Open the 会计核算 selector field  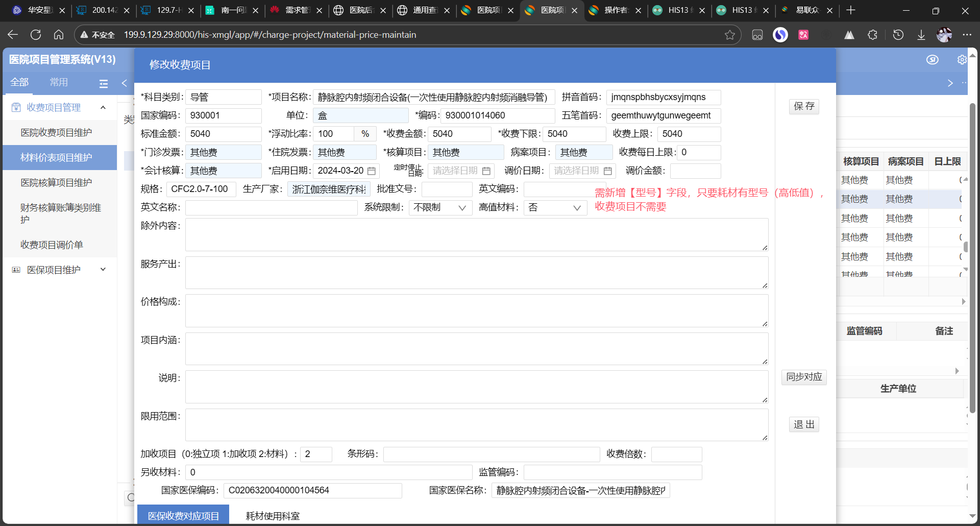pos(224,171)
